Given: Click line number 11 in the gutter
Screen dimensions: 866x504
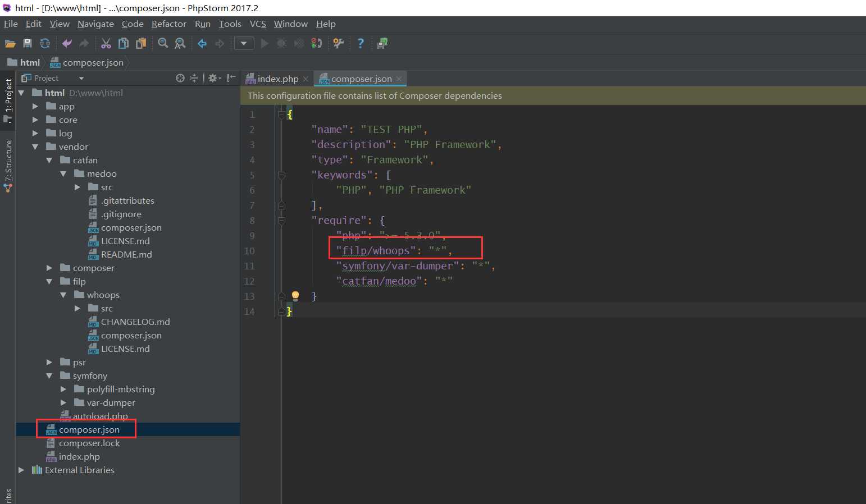Looking at the screenshot, I should click(x=249, y=266).
